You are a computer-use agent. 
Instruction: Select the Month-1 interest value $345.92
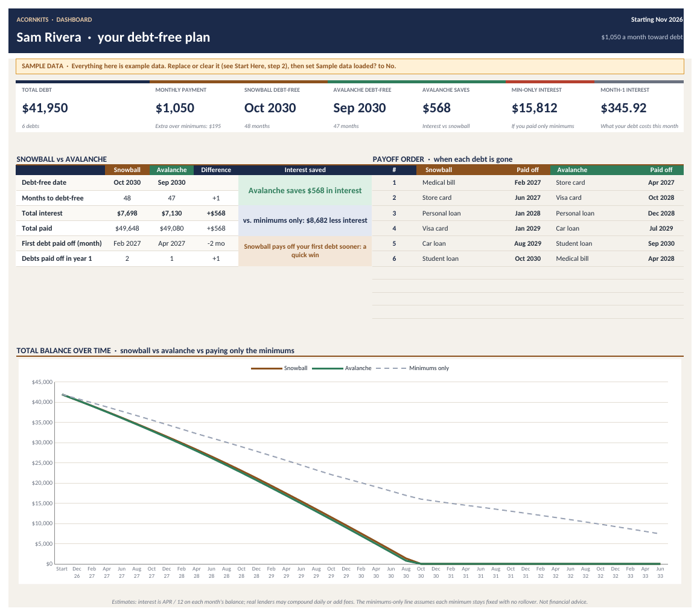[x=623, y=108]
